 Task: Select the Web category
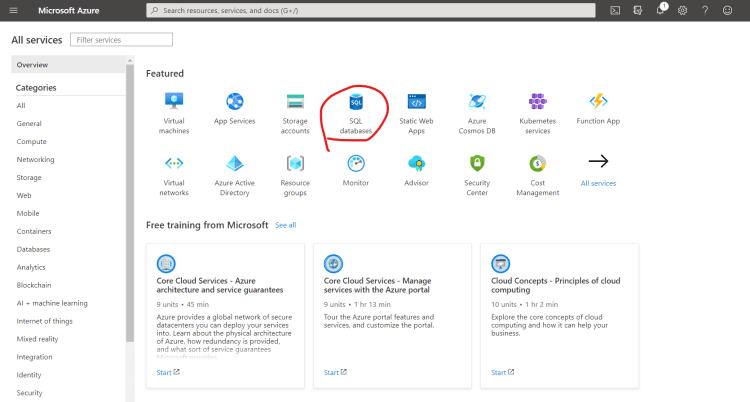tap(24, 195)
